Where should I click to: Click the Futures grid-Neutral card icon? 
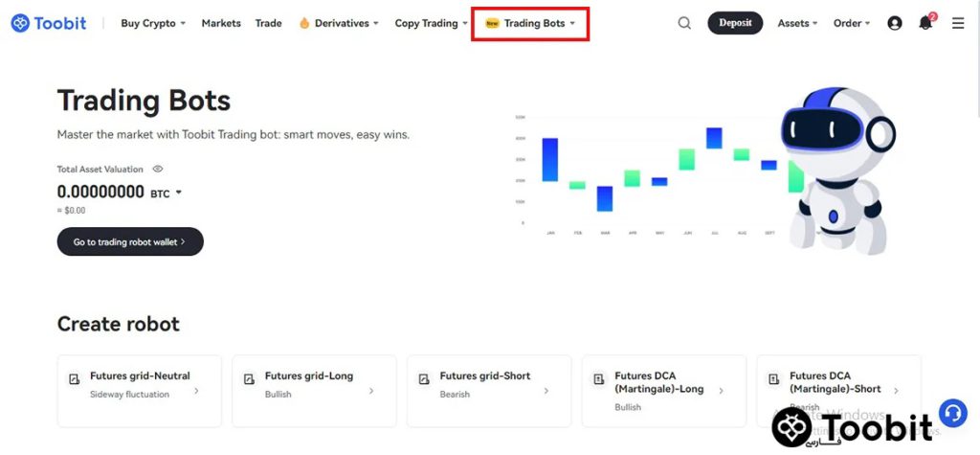75,378
